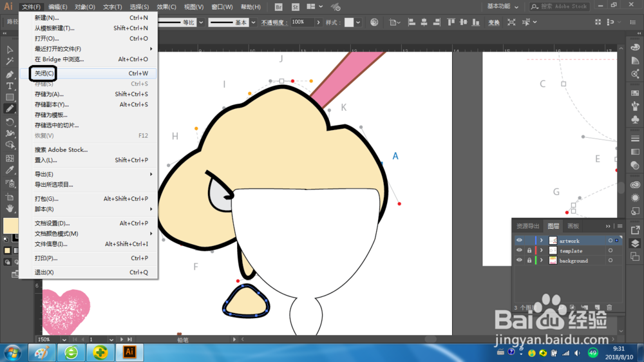This screenshot has height=362, width=644.
Task: Select the Shape Builder tool
Action: (10, 145)
